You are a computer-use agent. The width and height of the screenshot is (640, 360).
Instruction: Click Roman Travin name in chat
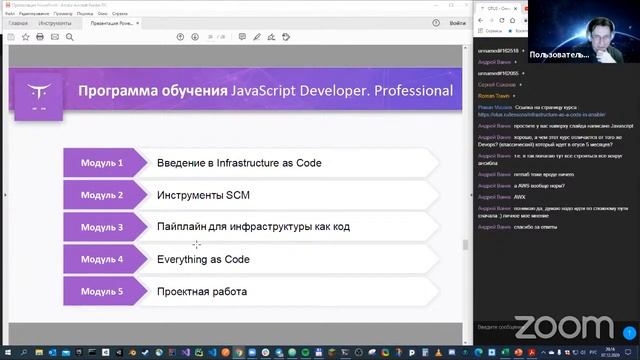(x=493, y=96)
